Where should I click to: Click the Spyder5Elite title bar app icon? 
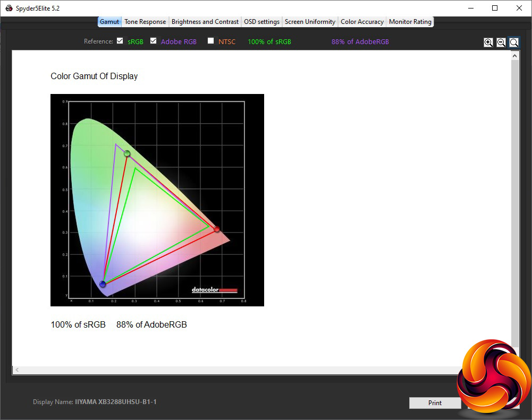pos(9,8)
